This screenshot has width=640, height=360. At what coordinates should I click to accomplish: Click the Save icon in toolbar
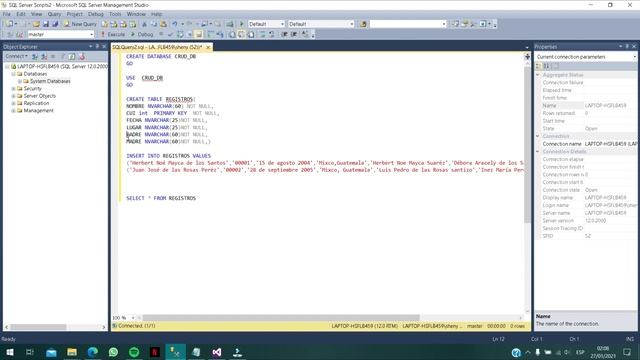point(46,24)
